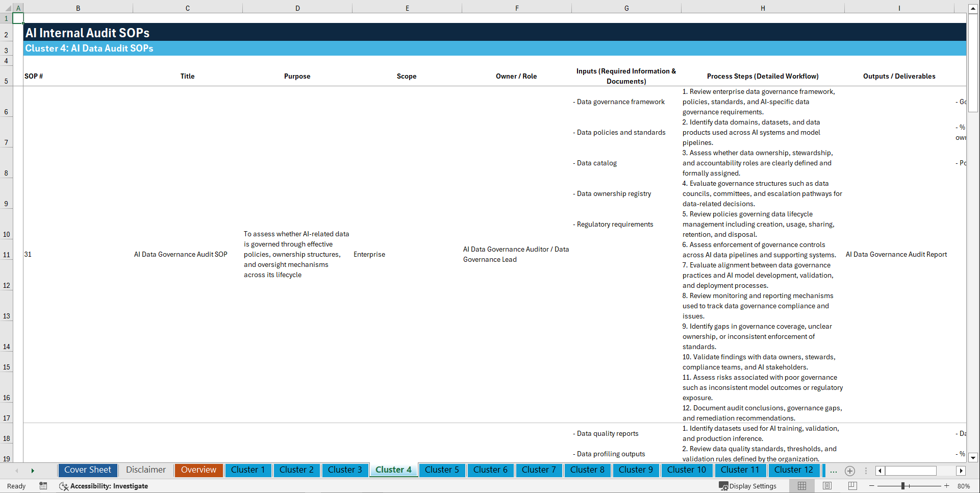Screen dimensions: 980x493
Task: Click the cell containing SOP number 31
Action: [78, 255]
